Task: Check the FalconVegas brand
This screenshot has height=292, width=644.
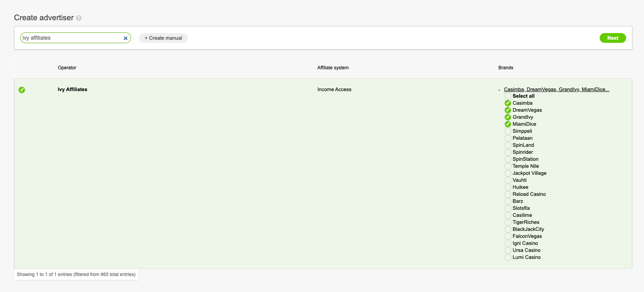Action: coord(508,236)
